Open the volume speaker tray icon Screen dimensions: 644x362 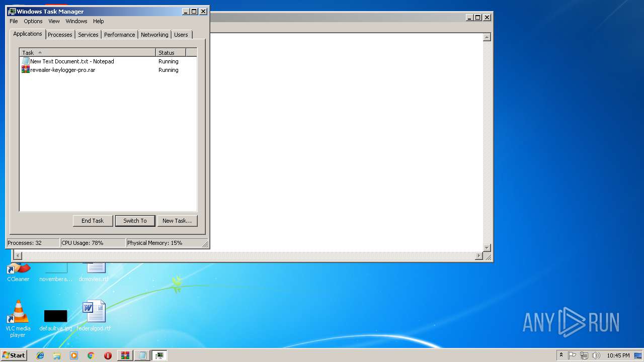(x=596, y=355)
